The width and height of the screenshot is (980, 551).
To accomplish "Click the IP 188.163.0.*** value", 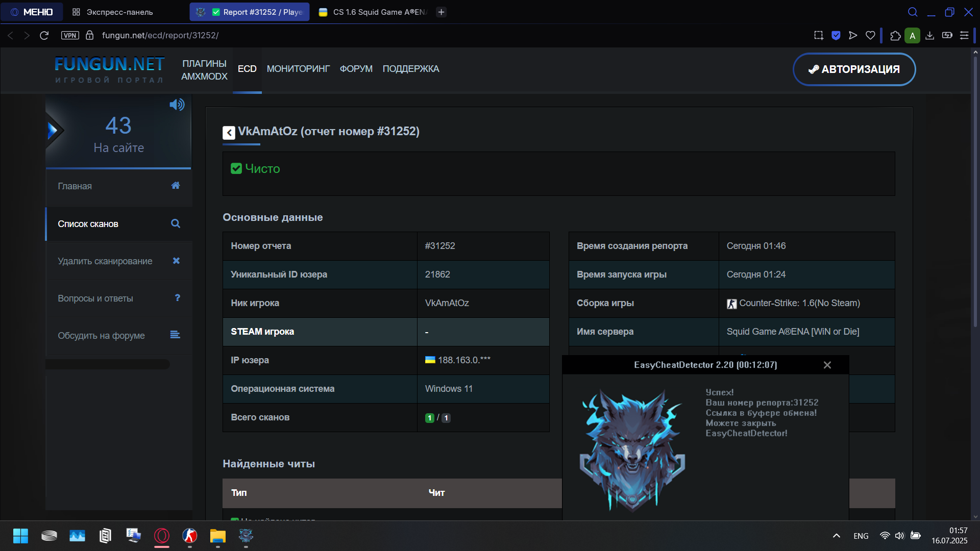I will pyautogui.click(x=464, y=360).
